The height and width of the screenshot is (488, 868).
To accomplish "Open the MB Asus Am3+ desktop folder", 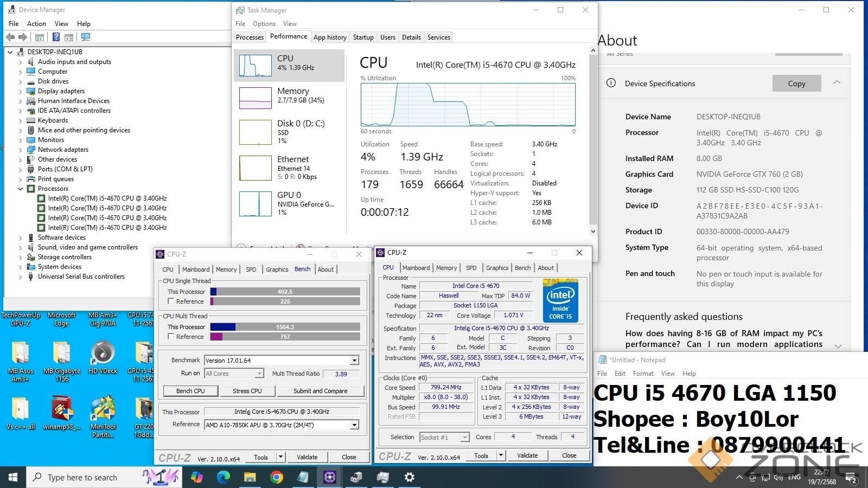I will click(21, 362).
